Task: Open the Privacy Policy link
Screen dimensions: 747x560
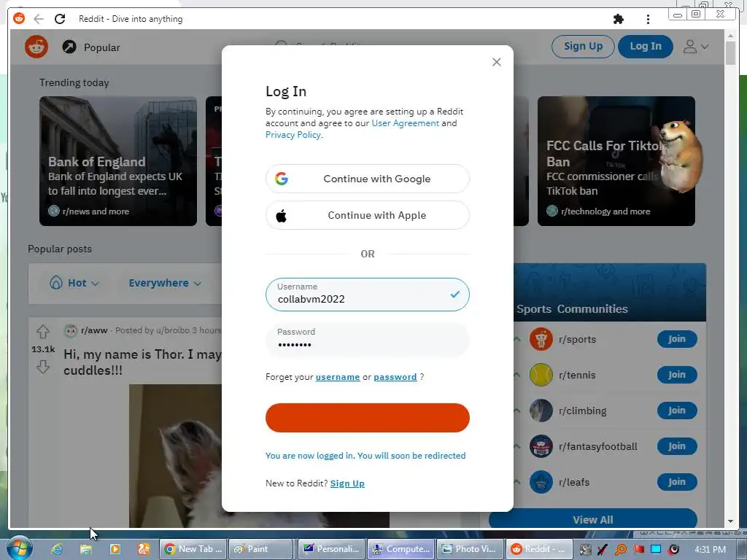Action: [x=293, y=135]
